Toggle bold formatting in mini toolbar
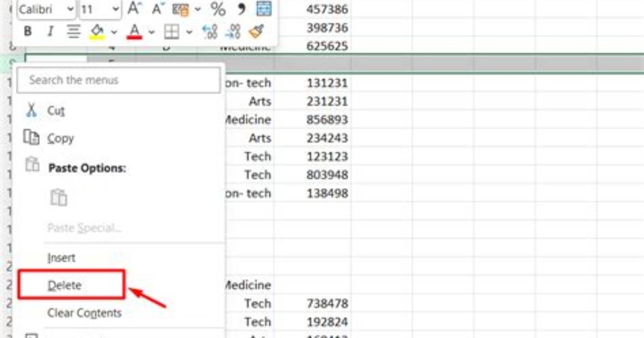644x338 pixels. 27,31
